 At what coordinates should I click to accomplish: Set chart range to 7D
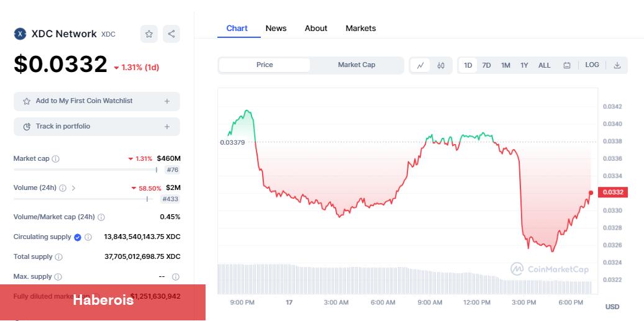(486, 65)
